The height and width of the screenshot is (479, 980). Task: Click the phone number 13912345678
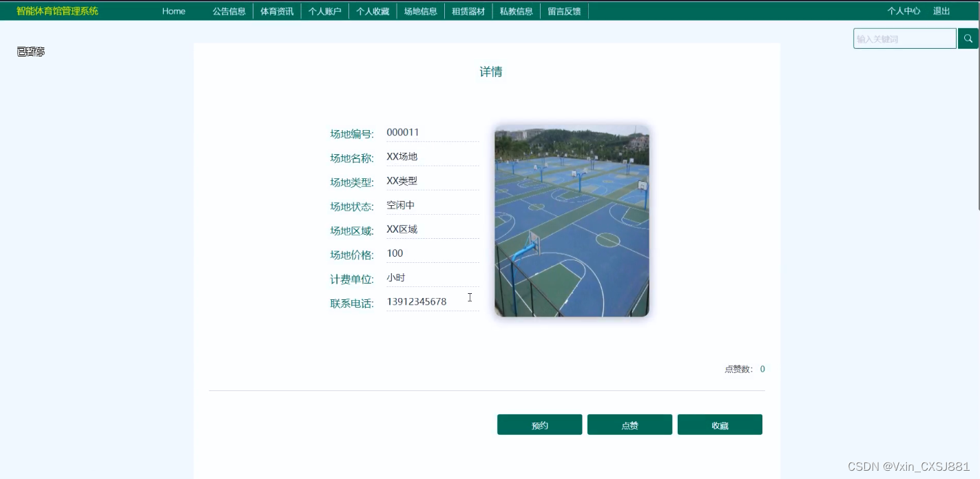pos(417,301)
